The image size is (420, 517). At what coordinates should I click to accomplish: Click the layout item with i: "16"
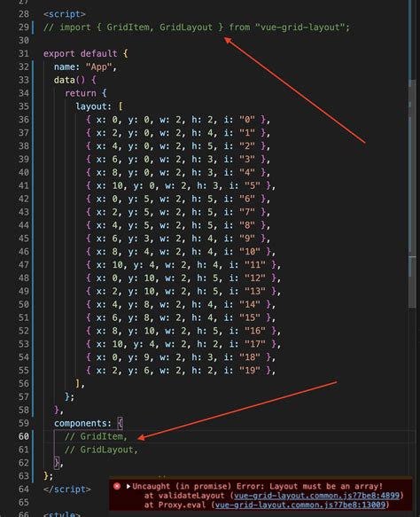click(x=183, y=331)
